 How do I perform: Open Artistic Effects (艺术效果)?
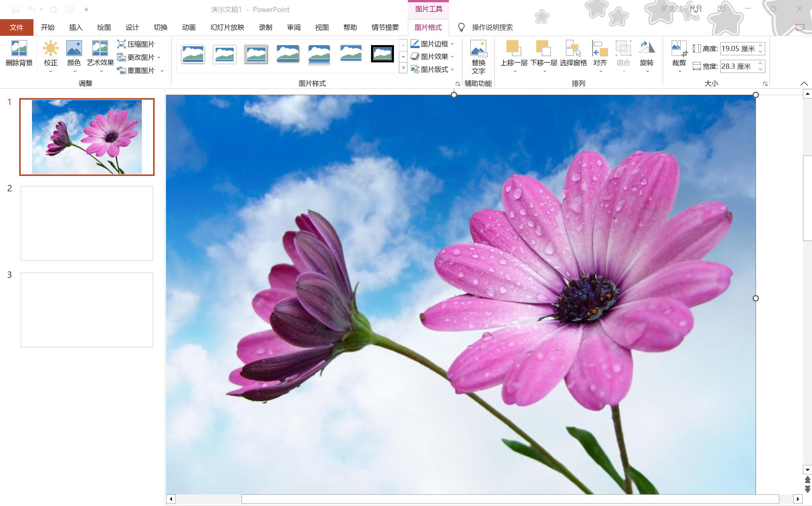[x=100, y=49]
